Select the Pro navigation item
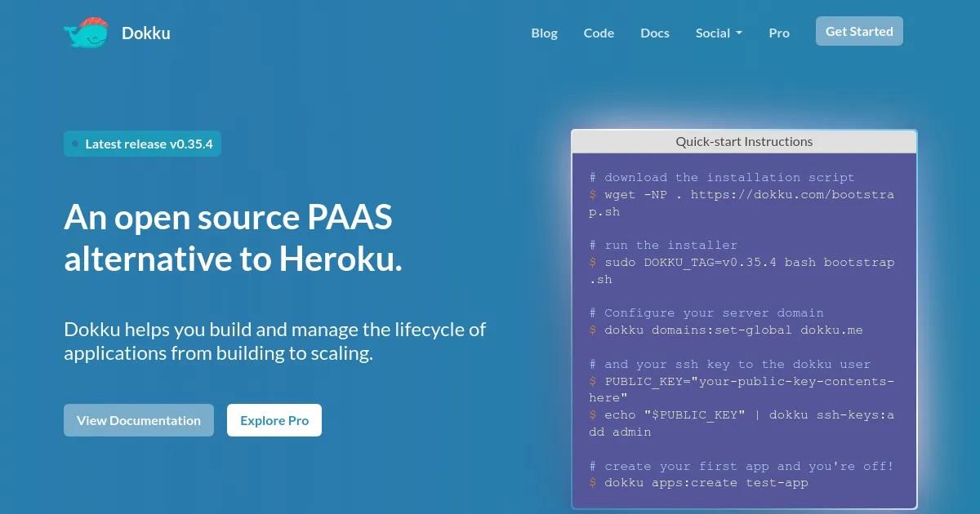This screenshot has width=980, height=514. pos(779,33)
